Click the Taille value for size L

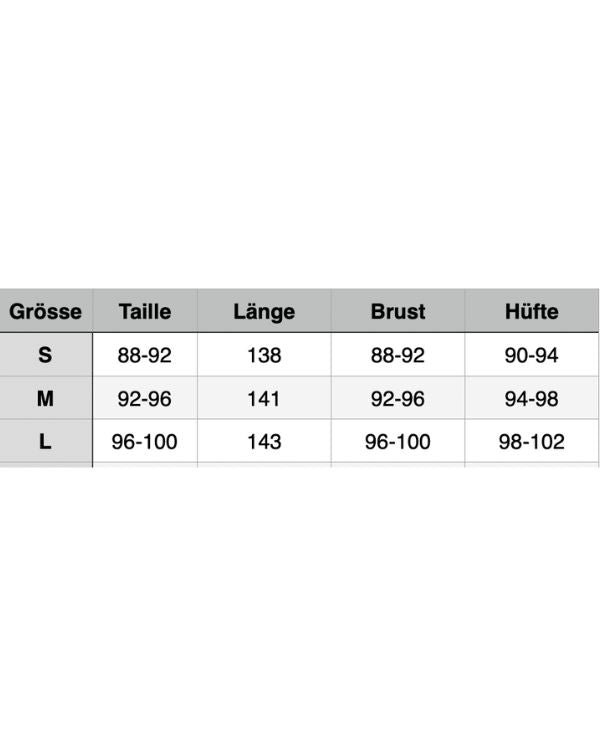click(145, 442)
